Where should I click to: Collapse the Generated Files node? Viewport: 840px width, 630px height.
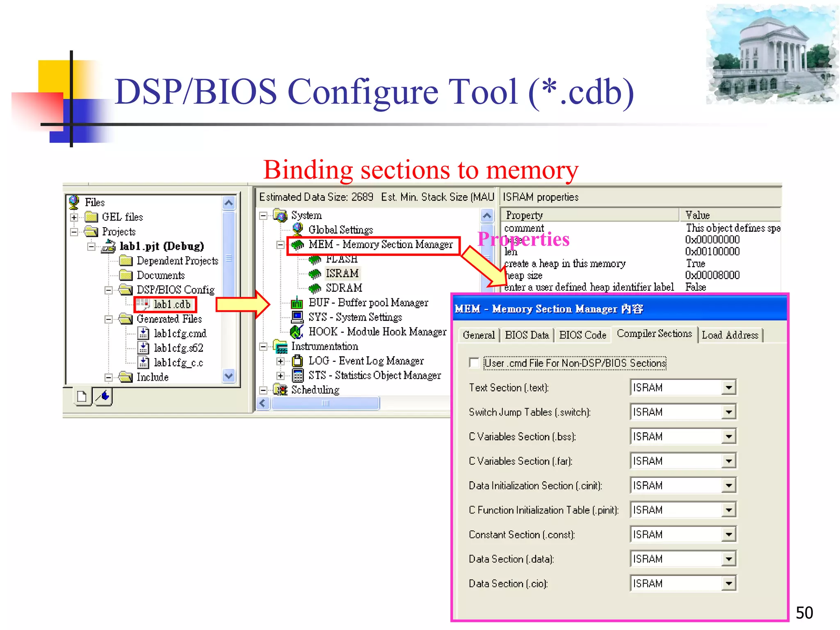(x=109, y=320)
